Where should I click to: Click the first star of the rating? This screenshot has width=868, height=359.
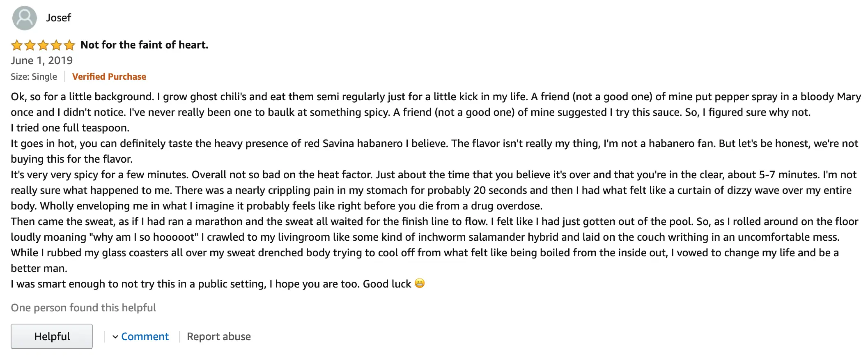17,45
